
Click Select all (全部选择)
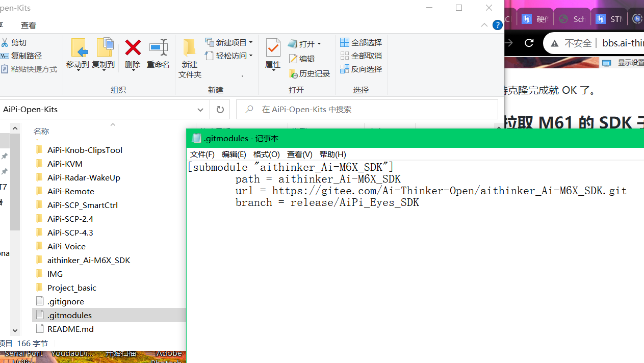click(361, 42)
